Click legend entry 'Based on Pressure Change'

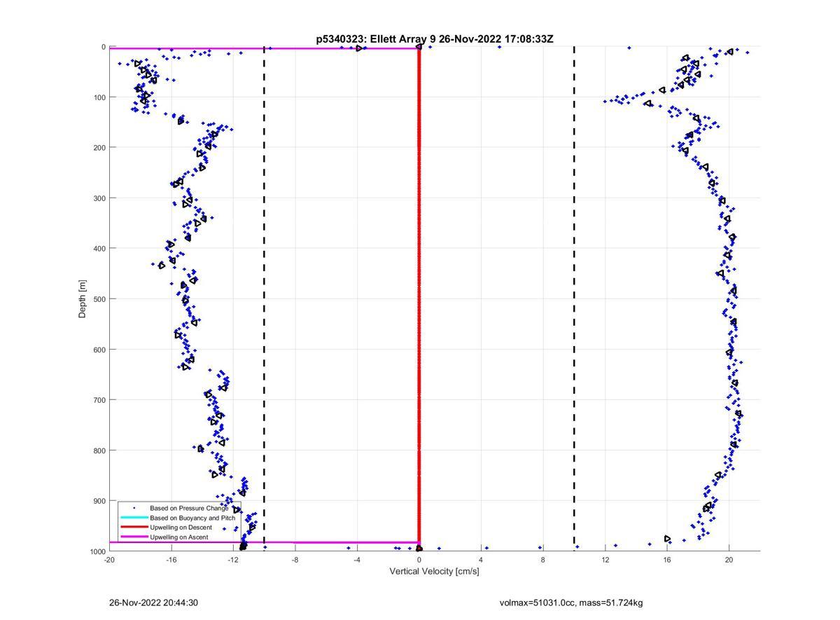[189, 508]
